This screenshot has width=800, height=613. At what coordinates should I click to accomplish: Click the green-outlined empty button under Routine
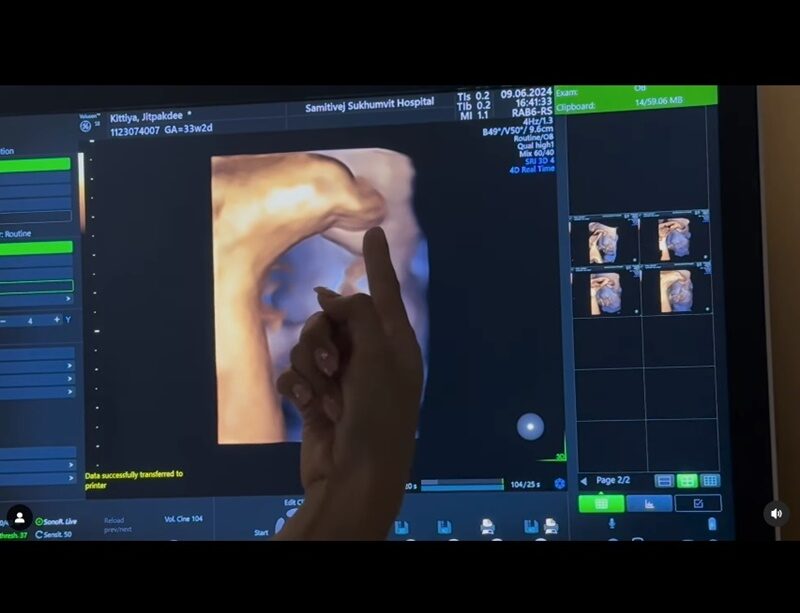coord(37,286)
